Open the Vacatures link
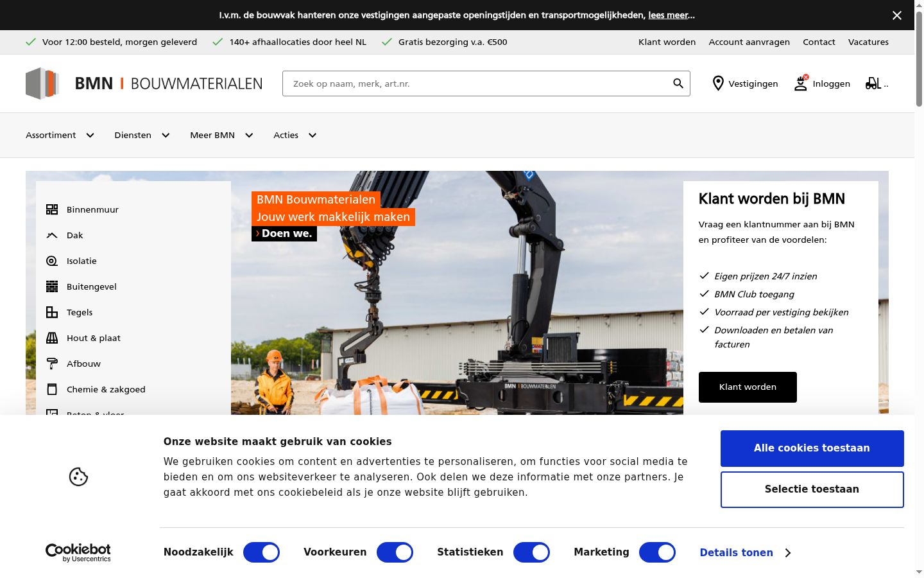This screenshot has height=578, width=924. 868,42
